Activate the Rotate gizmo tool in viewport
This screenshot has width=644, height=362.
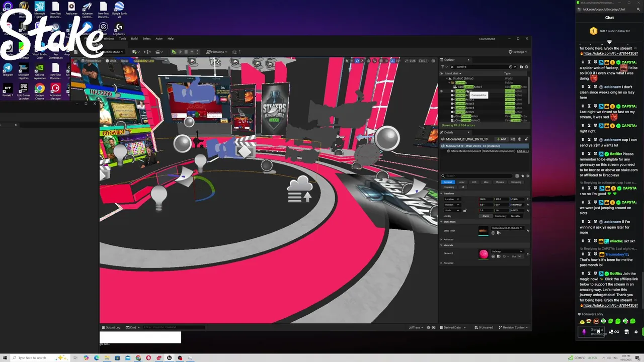pyautogui.click(x=357, y=61)
